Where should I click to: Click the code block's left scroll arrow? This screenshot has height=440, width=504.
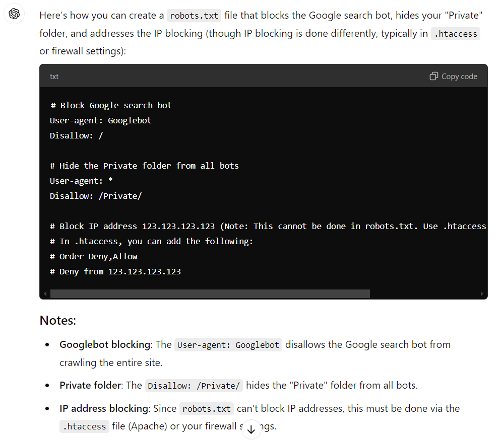(x=45, y=294)
